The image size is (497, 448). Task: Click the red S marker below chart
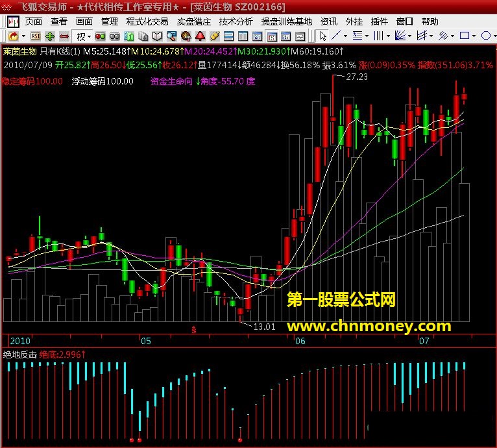tap(193, 330)
